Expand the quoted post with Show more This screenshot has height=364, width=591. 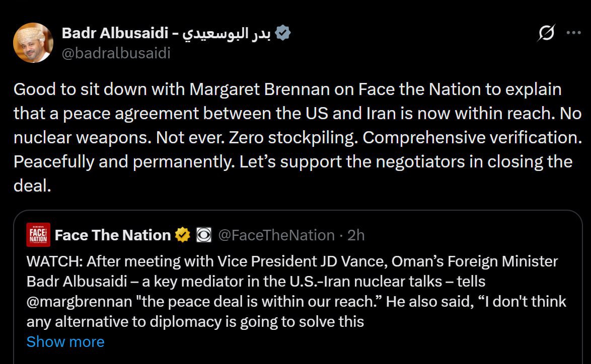pyautogui.click(x=65, y=342)
